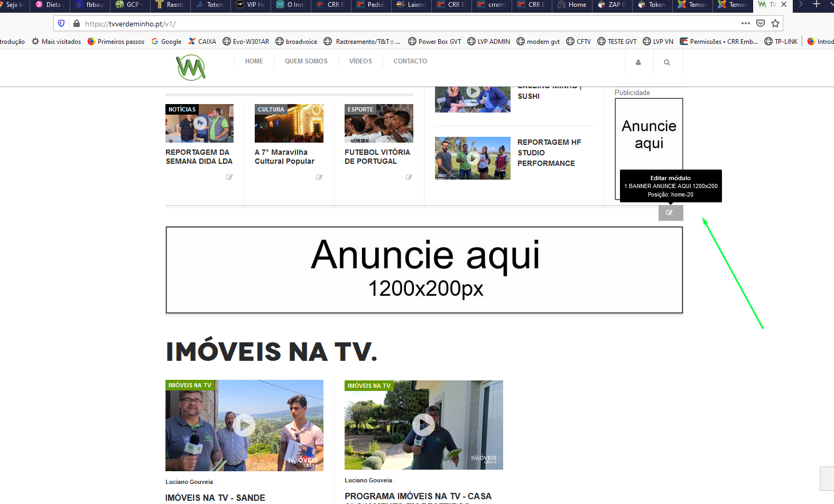Open the page actions three-dot menu
This screenshot has width=834, height=504.
click(745, 23)
